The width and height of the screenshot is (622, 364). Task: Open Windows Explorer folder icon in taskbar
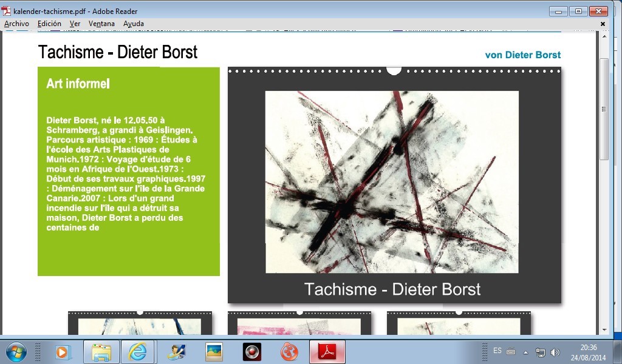pos(101,352)
